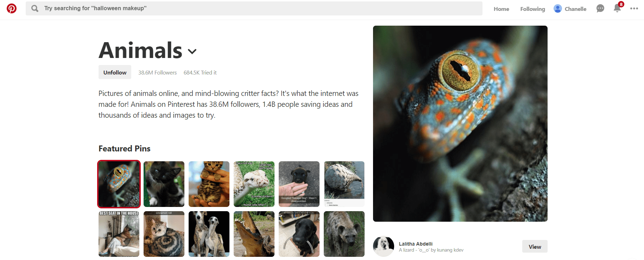Viewport: 644px width, 260px height.
Task: Open the three-dot more options menu
Action: [634, 8]
